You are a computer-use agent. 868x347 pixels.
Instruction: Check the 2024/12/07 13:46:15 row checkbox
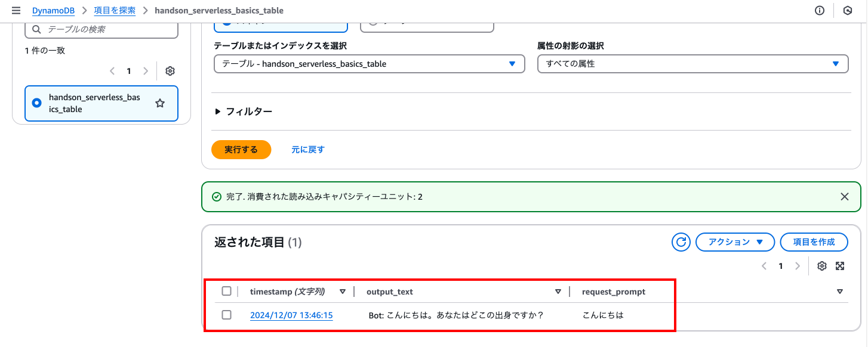click(226, 315)
